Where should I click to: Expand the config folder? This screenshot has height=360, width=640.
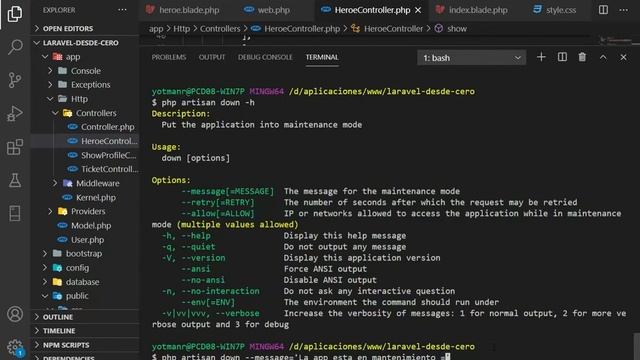click(85, 268)
